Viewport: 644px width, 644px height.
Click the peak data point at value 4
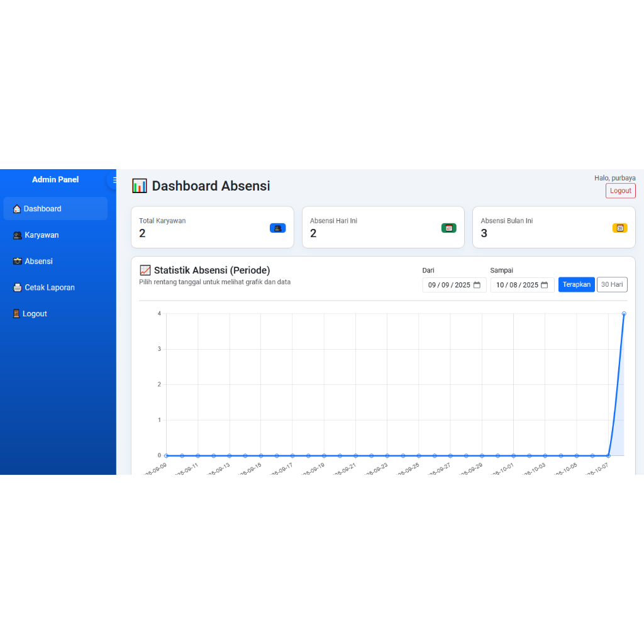(x=624, y=314)
